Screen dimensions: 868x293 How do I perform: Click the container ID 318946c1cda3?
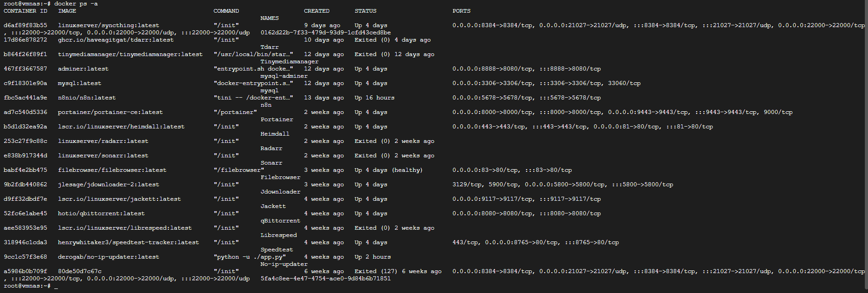click(x=25, y=242)
